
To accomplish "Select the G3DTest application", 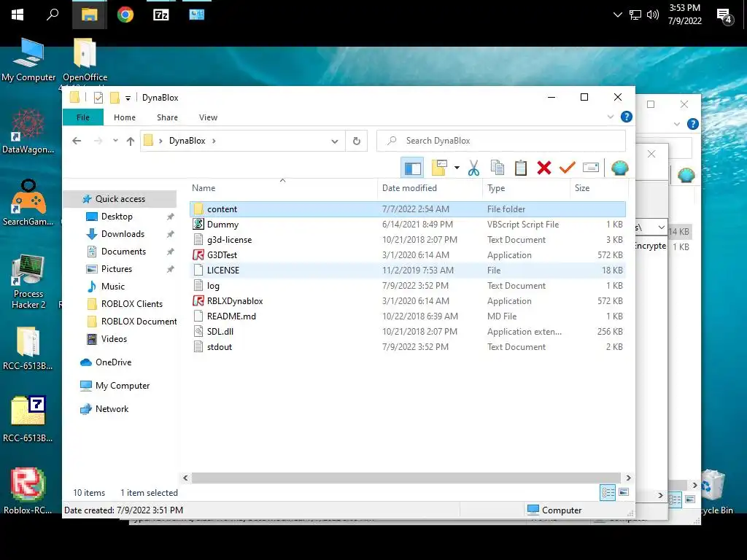I will coord(408,254).
